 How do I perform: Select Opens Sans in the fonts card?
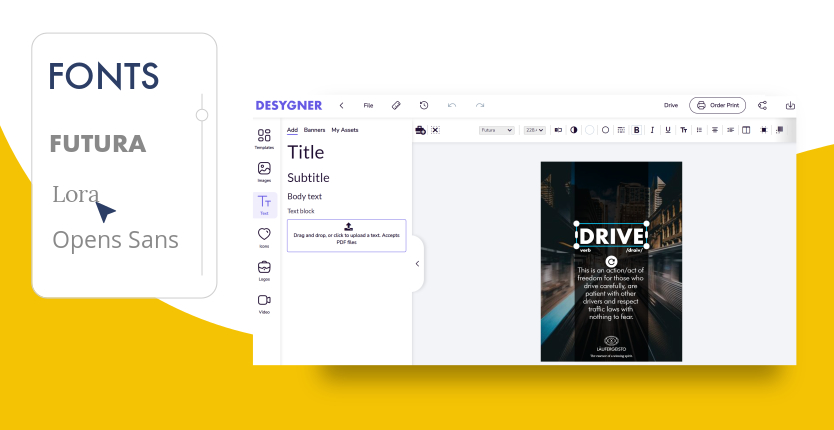115,240
